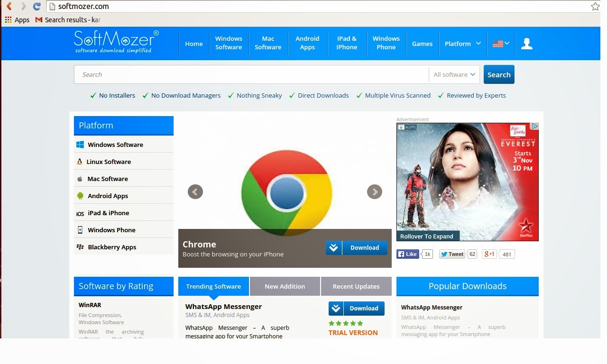Open WhatsApp Messenger in Trending Software

tap(223, 307)
